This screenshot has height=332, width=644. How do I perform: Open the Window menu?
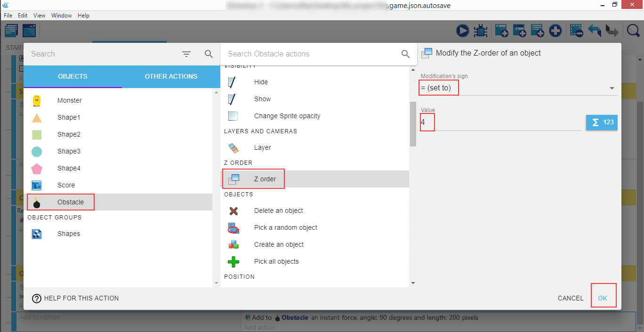tap(61, 16)
